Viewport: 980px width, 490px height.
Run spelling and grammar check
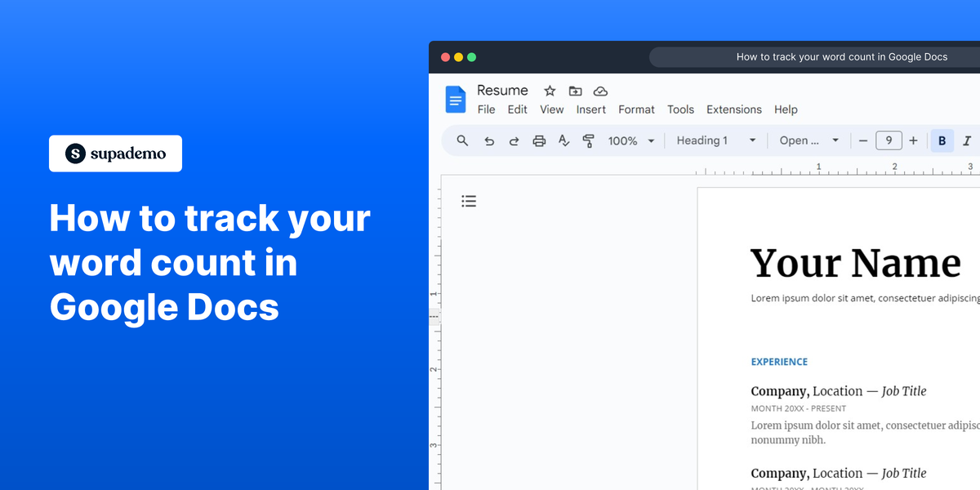563,140
